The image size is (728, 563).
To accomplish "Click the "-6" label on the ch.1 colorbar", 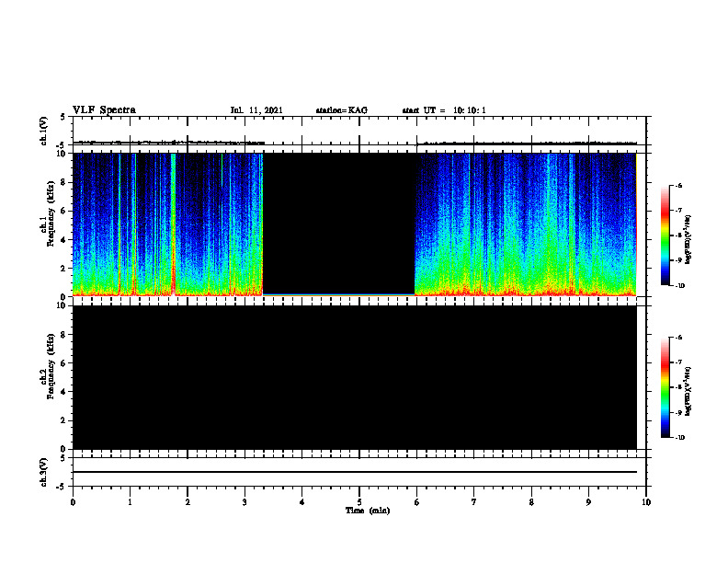I will point(678,185).
